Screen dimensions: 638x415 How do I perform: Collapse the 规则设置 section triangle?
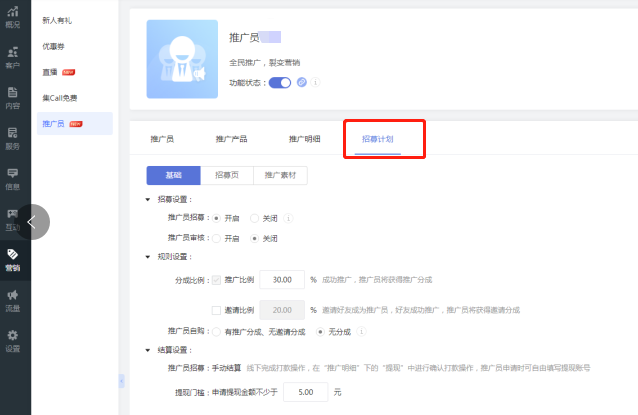[x=148, y=257]
